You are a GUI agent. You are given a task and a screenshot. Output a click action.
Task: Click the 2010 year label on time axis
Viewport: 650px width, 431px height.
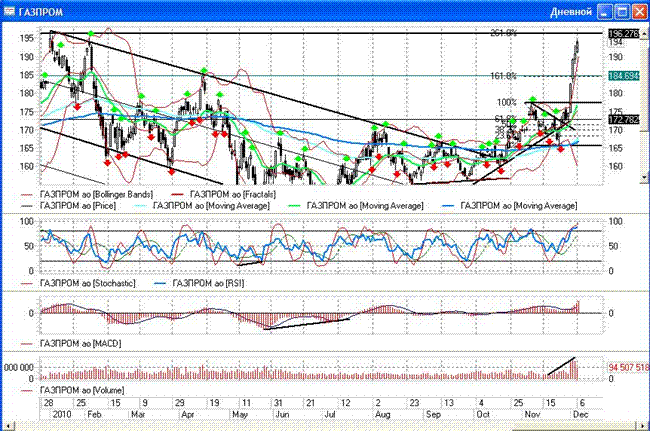(x=61, y=414)
